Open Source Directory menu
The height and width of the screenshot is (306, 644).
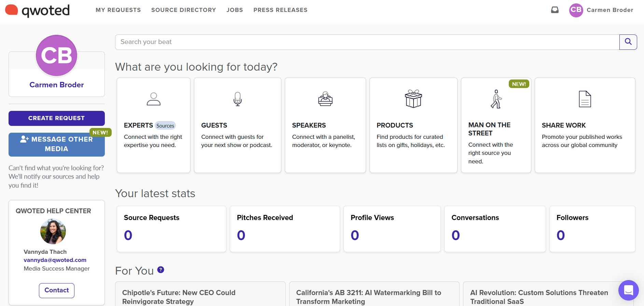184,10
